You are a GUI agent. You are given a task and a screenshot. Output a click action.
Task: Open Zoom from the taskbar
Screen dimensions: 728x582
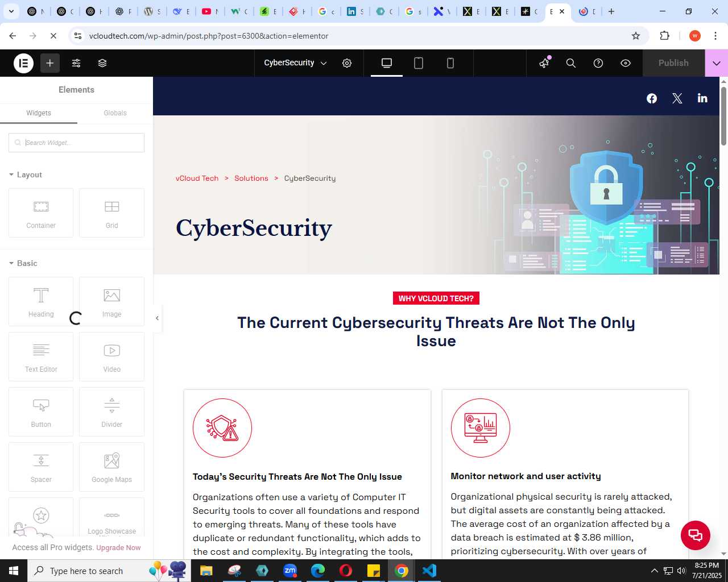click(x=290, y=571)
